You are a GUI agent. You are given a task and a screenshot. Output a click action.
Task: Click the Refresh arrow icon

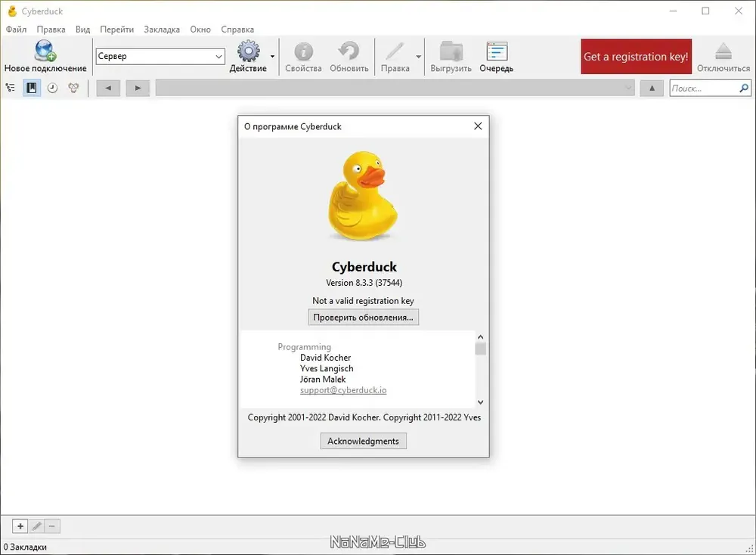tap(349, 51)
